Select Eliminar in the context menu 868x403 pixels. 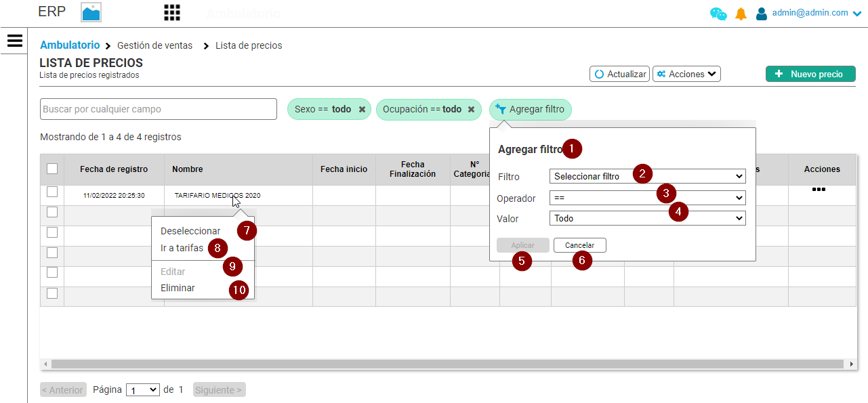click(x=178, y=288)
